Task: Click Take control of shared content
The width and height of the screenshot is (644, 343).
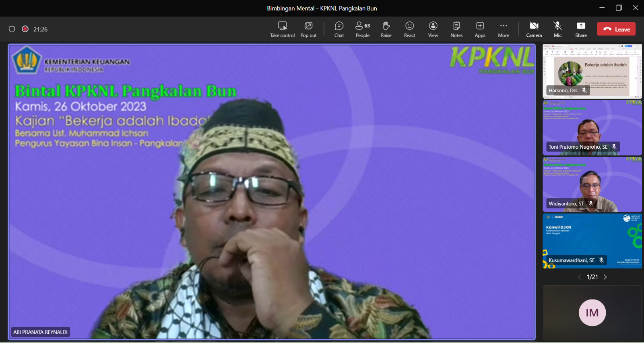Action: [x=282, y=29]
